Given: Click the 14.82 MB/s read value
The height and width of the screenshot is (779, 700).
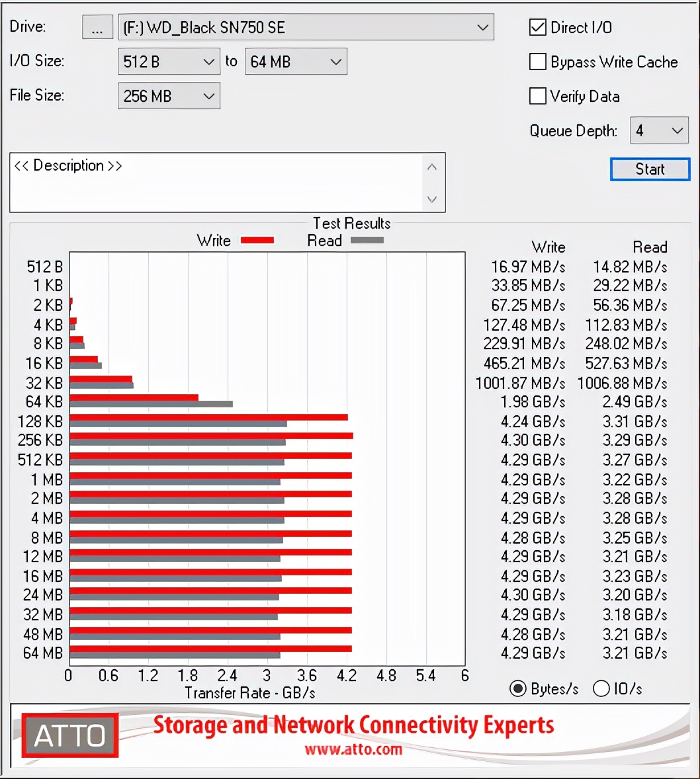Looking at the screenshot, I should coord(630,267).
